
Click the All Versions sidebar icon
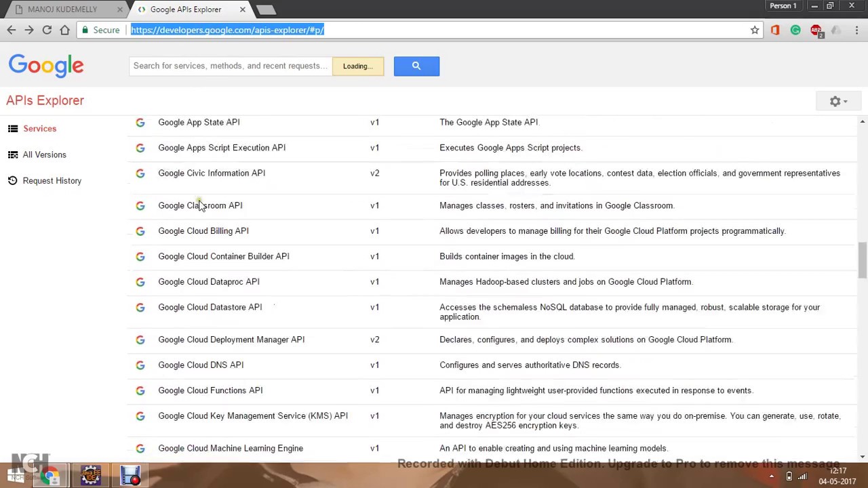point(13,155)
